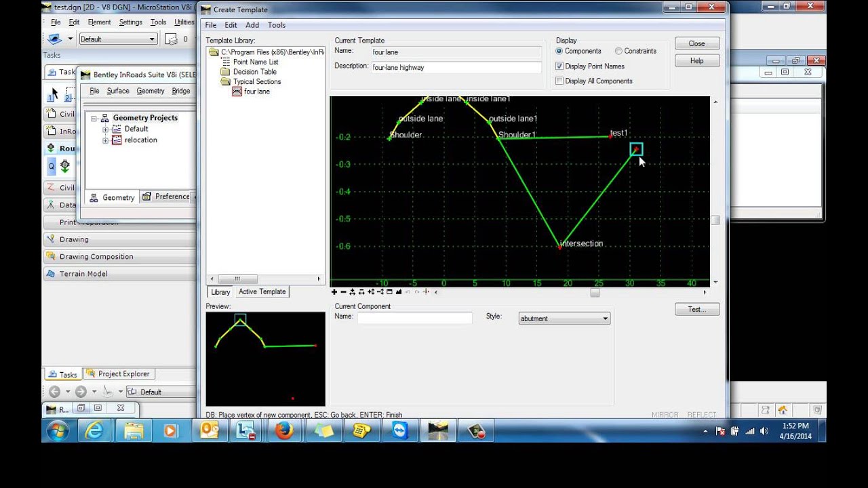Image resolution: width=868 pixels, height=488 pixels.
Task: Click Decision Table folder icon
Action: click(x=225, y=72)
